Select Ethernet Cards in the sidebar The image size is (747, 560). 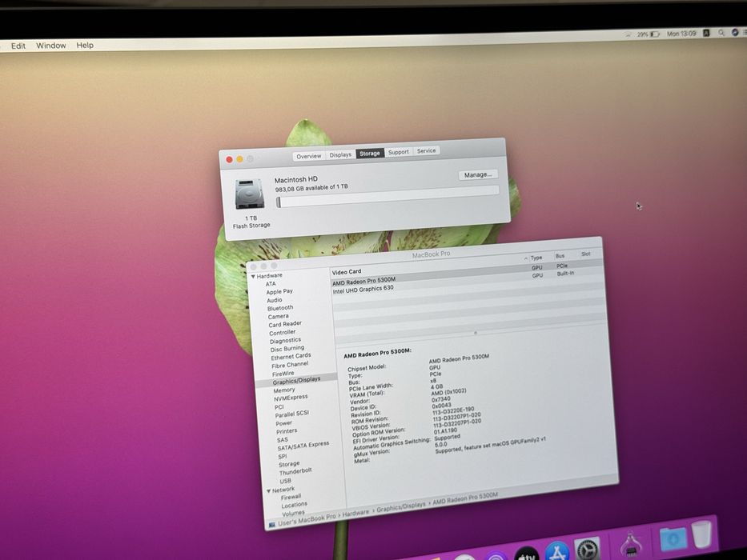point(291,357)
